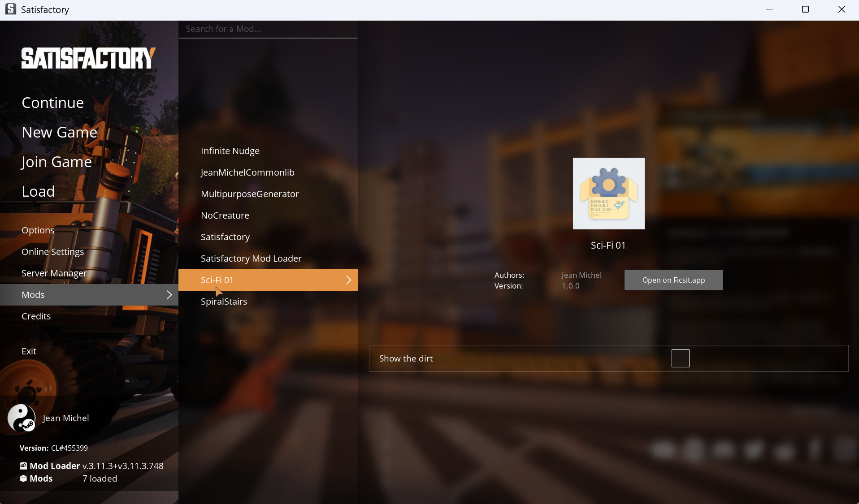Open the Load menu
This screenshot has height=504, width=859.
[x=38, y=191]
